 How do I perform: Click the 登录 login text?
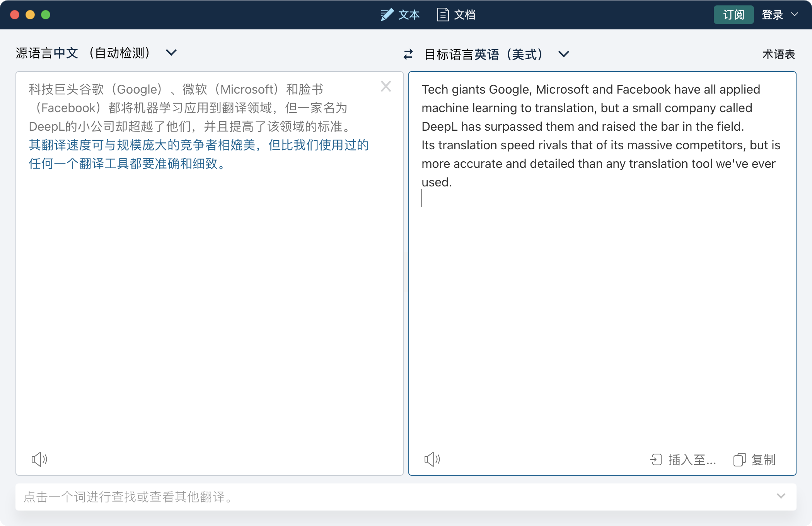(x=772, y=15)
